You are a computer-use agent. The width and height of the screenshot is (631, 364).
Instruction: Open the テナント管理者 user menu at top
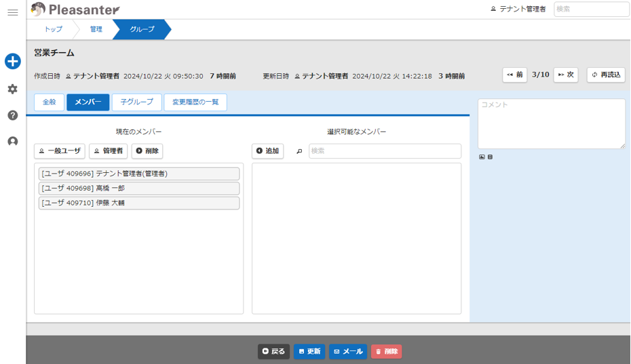[x=518, y=9]
